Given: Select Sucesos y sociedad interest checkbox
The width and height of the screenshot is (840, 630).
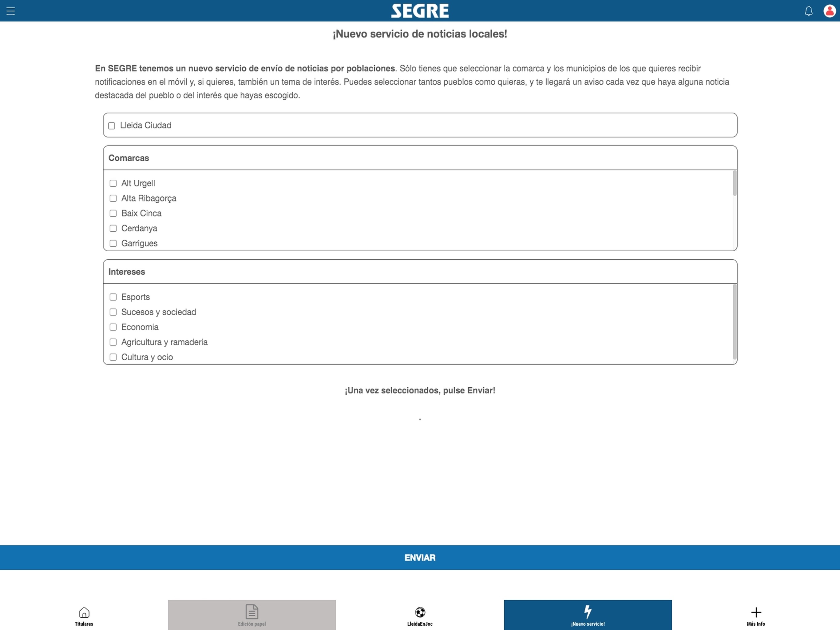Looking at the screenshot, I should [113, 311].
